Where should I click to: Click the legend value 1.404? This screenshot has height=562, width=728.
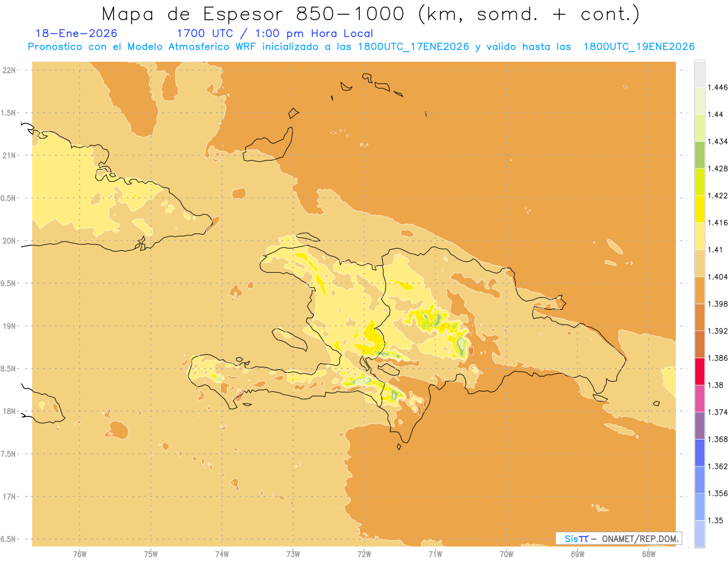point(717,277)
